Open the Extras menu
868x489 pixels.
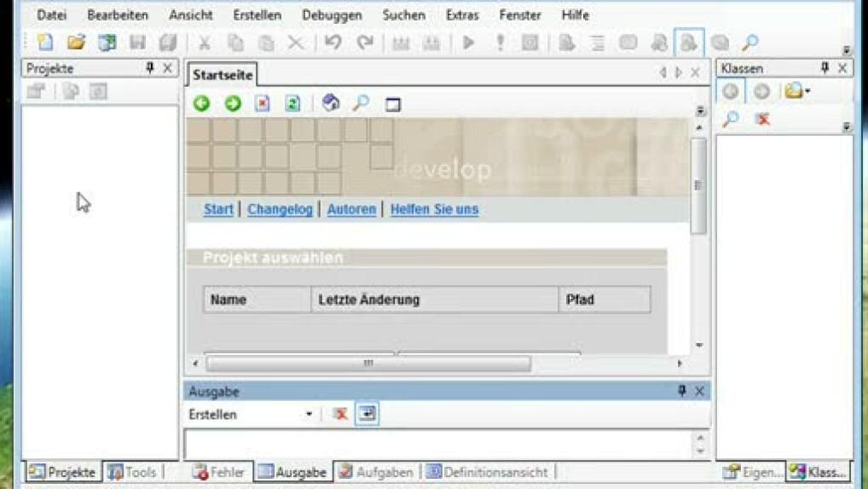tap(461, 15)
